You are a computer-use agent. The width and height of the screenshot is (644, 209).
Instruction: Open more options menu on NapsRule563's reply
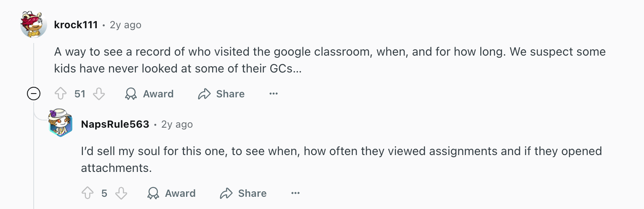(x=295, y=193)
